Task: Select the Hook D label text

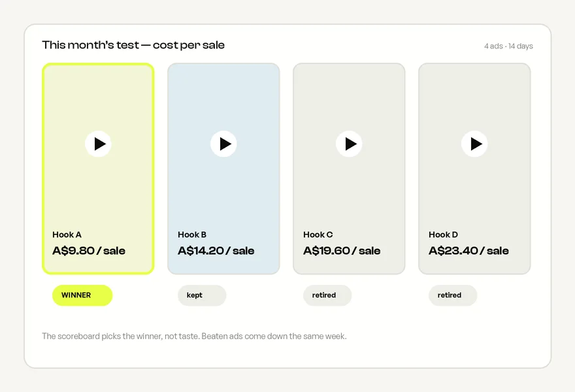Action: point(444,235)
